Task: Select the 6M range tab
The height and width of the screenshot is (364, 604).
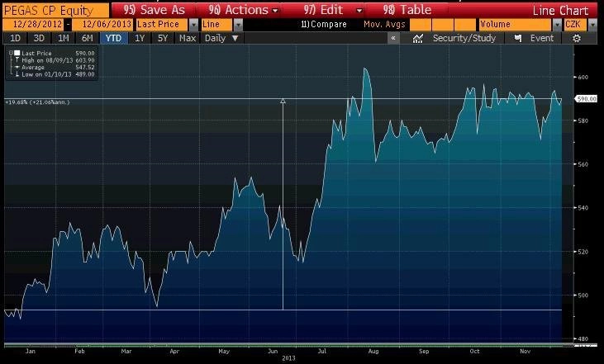Action: [x=88, y=38]
